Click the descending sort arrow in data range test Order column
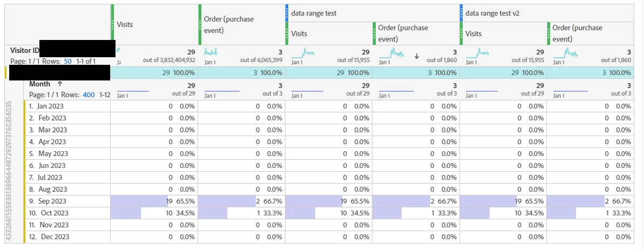The height and width of the screenshot is (250, 644). [416, 56]
